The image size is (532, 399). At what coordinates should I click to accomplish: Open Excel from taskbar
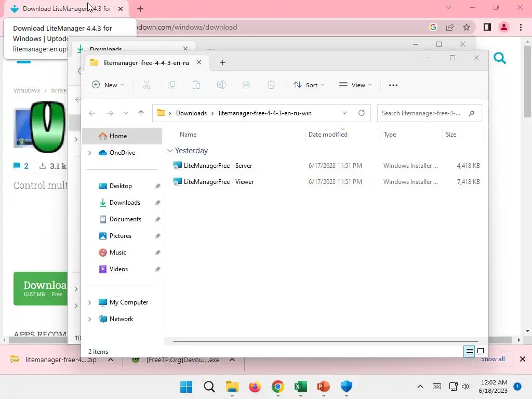pyautogui.click(x=301, y=387)
